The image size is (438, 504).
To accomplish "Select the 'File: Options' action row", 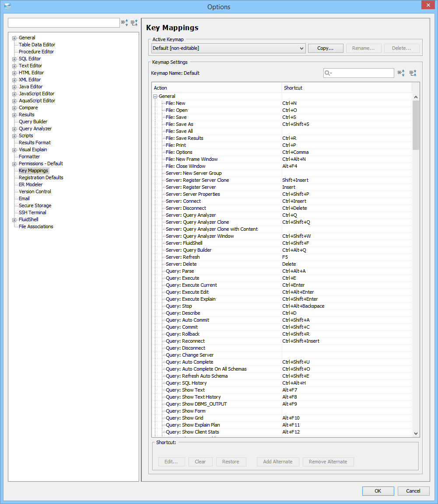I will pos(282,153).
